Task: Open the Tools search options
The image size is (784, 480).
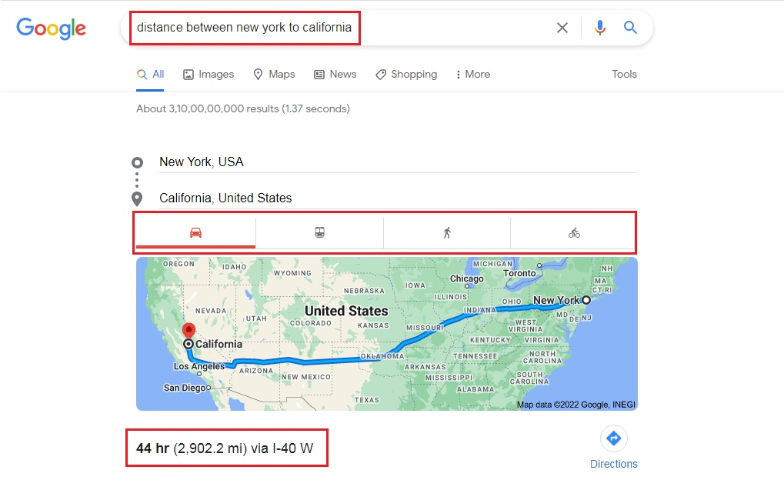Action: [624, 74]
